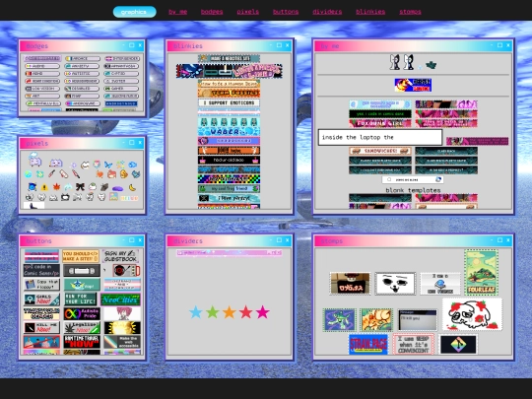Click the blue butterfly pixel
The width and height of the screenshot is (532, 399).
108,165
